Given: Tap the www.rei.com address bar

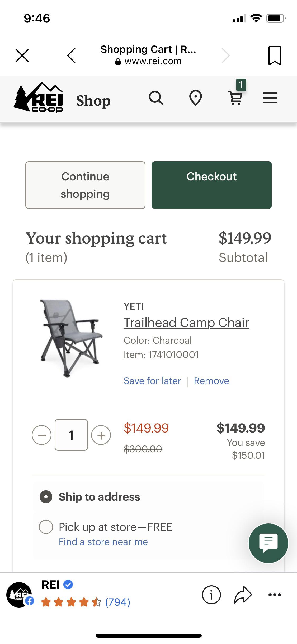Looking at the screenshot, I should coord(148,61).
